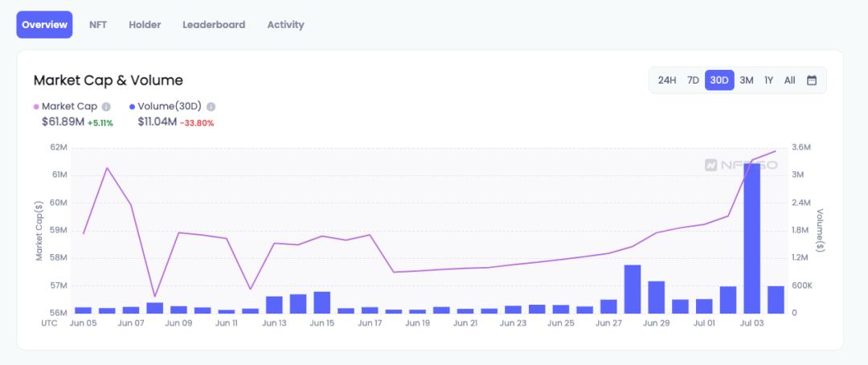This screenshot has height=365, width=868.
Task: Click the Market Cap & Volume title
Action: [108, 80]
